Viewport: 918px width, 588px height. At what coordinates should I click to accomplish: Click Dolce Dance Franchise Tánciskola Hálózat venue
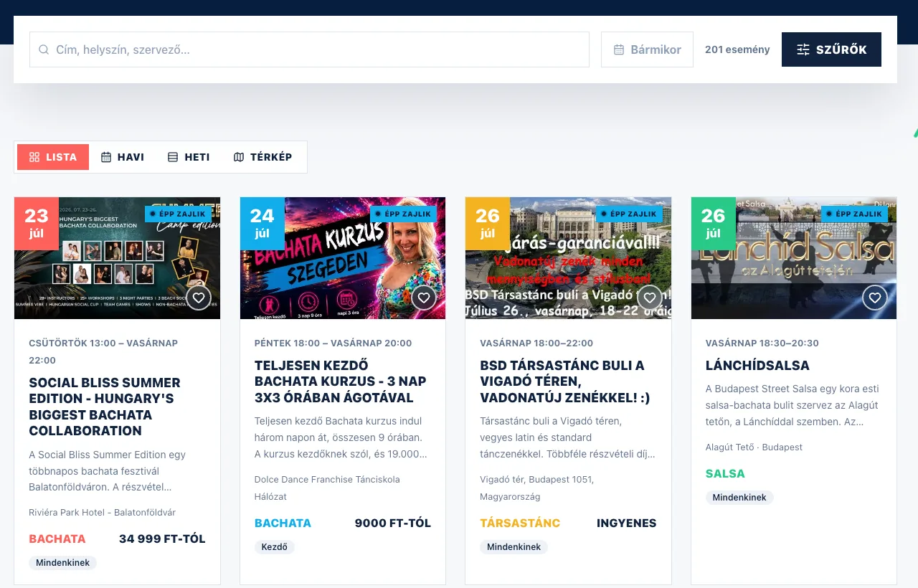[x=327, y=488]
